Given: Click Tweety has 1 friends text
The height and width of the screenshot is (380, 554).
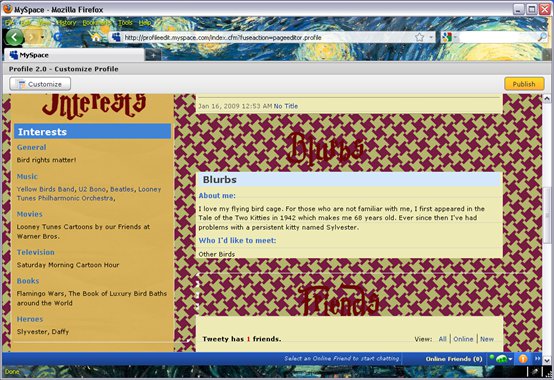Looking at the screenshot, I should point(242,339).
